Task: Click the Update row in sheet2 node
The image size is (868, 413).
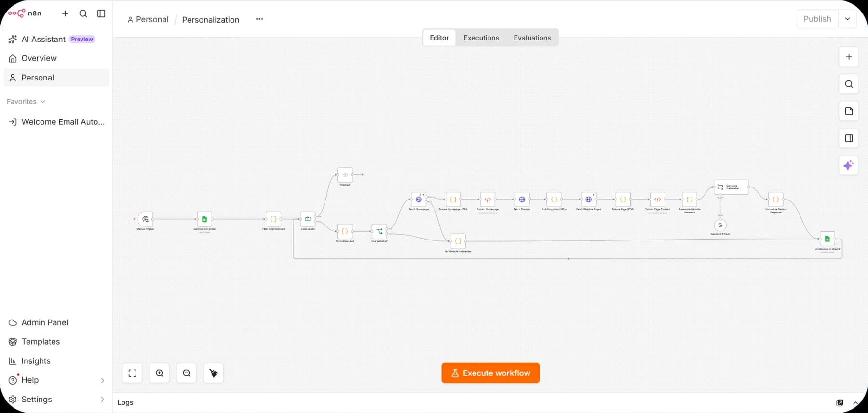Action: tap(827, 239)
